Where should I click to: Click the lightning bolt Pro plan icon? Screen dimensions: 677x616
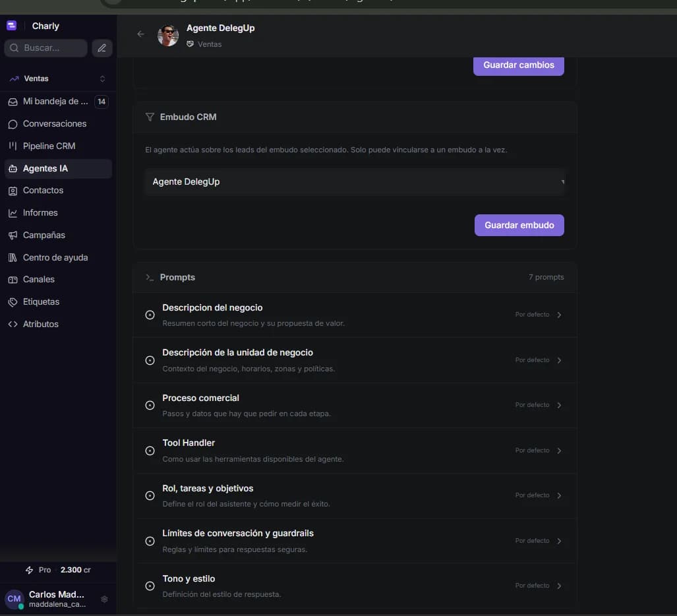point(30,570)
